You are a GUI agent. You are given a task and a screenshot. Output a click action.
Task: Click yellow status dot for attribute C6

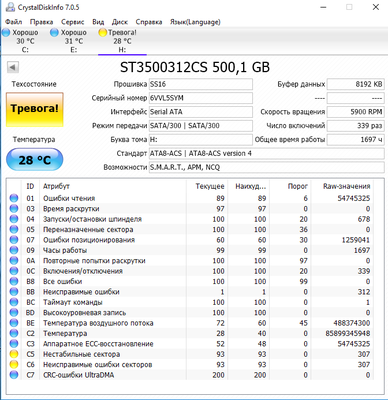click(x=14, y=364)
